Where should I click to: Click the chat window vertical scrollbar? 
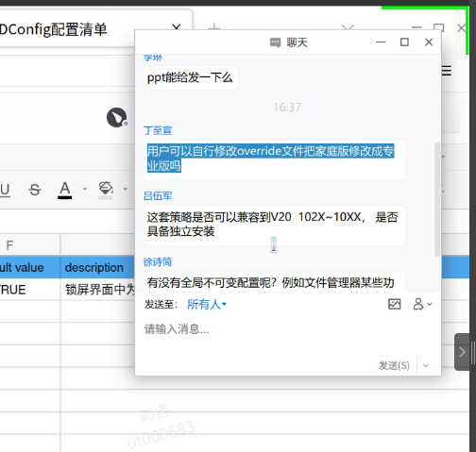click(x=437, y=199)
